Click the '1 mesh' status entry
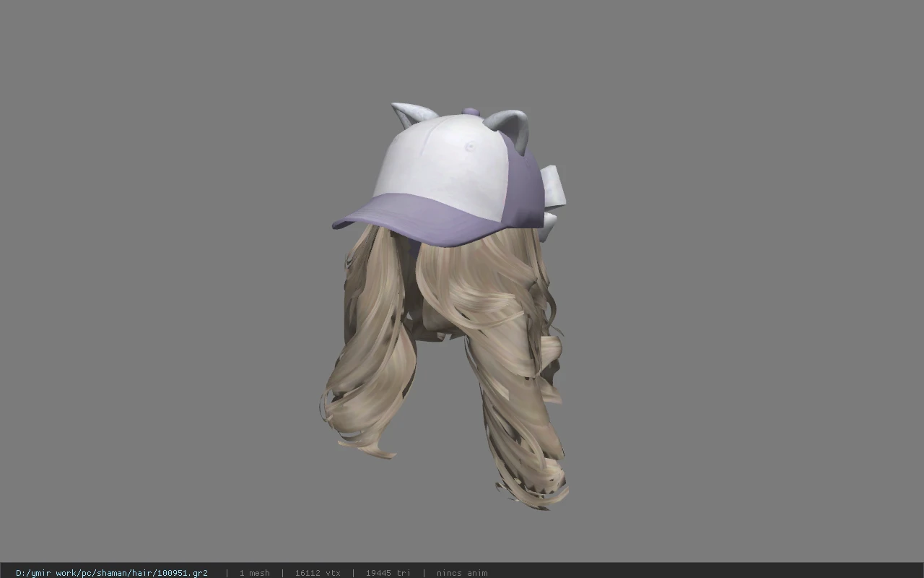Viewport: 924px width, 578px height. tap(254, 573)
